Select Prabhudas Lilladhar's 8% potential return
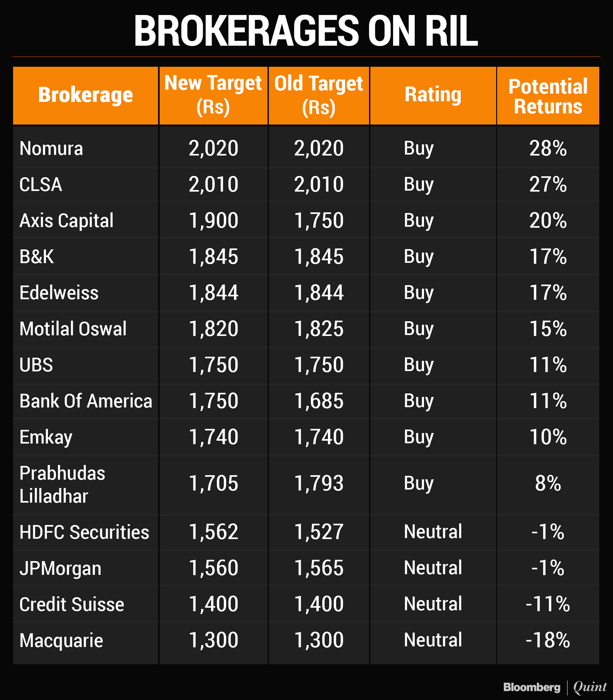The image size is (613, 700). tap(548, 483)
